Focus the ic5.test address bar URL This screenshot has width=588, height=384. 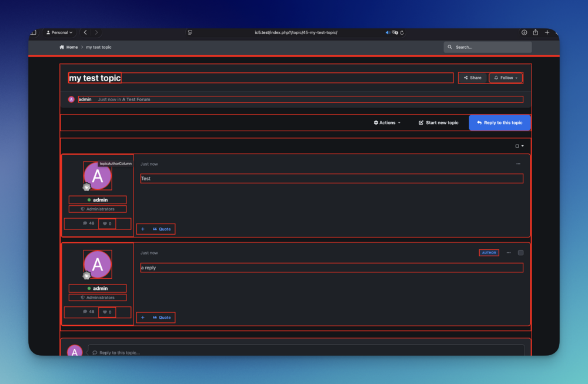[x=296, y=32]
